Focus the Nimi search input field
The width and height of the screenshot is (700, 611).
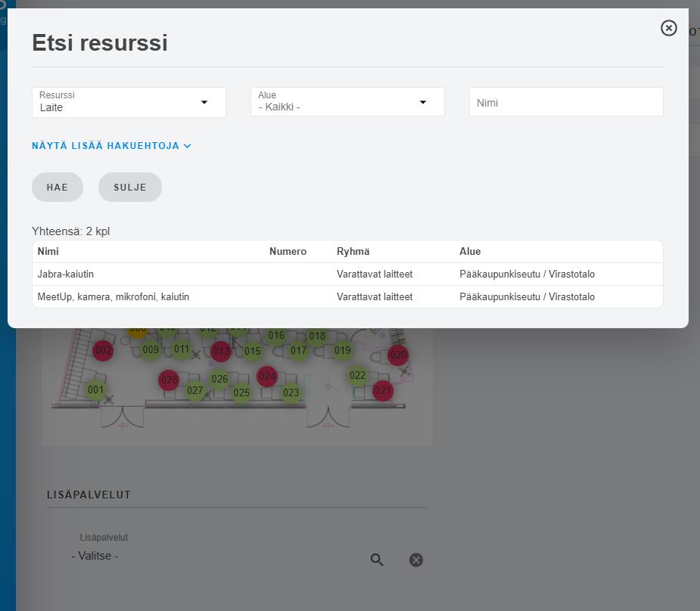565,102
